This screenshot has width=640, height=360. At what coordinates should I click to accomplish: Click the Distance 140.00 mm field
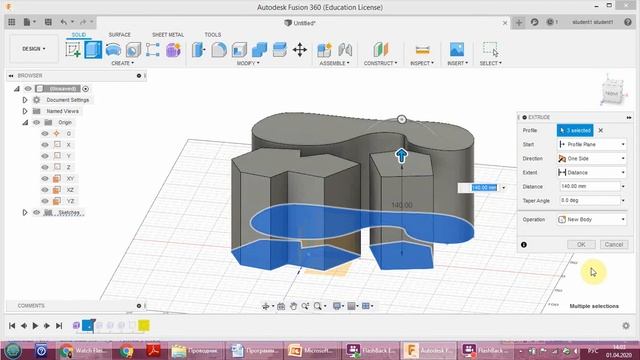(590, 187)
